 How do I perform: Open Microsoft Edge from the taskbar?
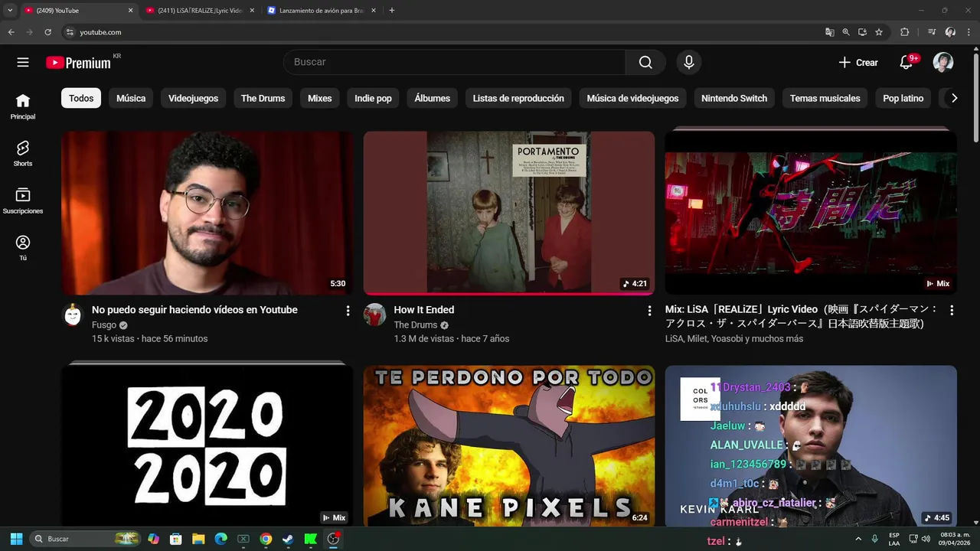pos(220,539)
